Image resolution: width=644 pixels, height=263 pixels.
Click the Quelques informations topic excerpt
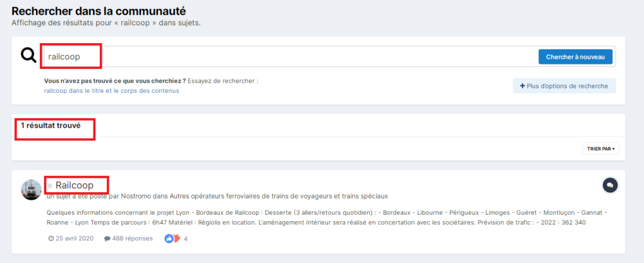click(327, 218)
